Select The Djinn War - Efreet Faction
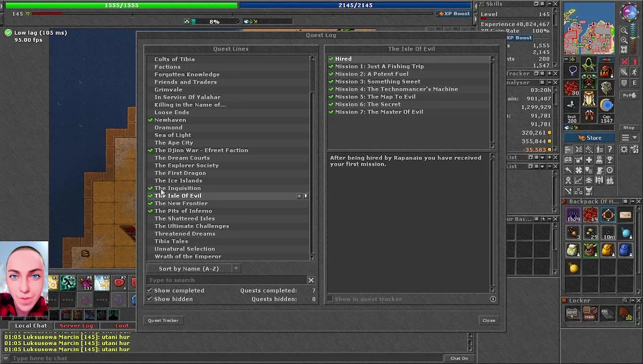Screen dimensions: 643x364 201,150
